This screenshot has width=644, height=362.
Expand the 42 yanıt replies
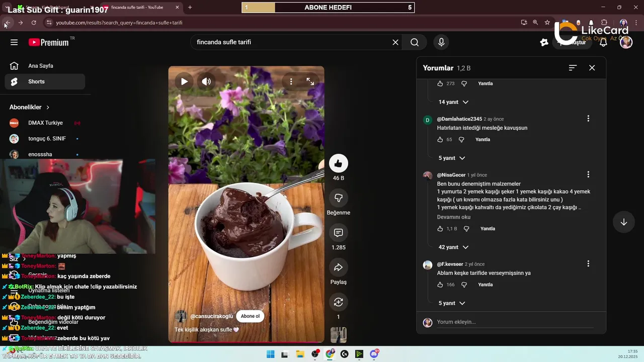click(453, 247)
